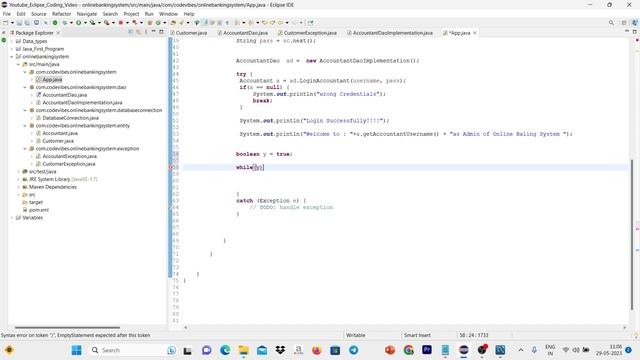Click the Debug bug icon in toolbar
The width and height of the screenshot is (640, 360).
(x=64, y=23)
